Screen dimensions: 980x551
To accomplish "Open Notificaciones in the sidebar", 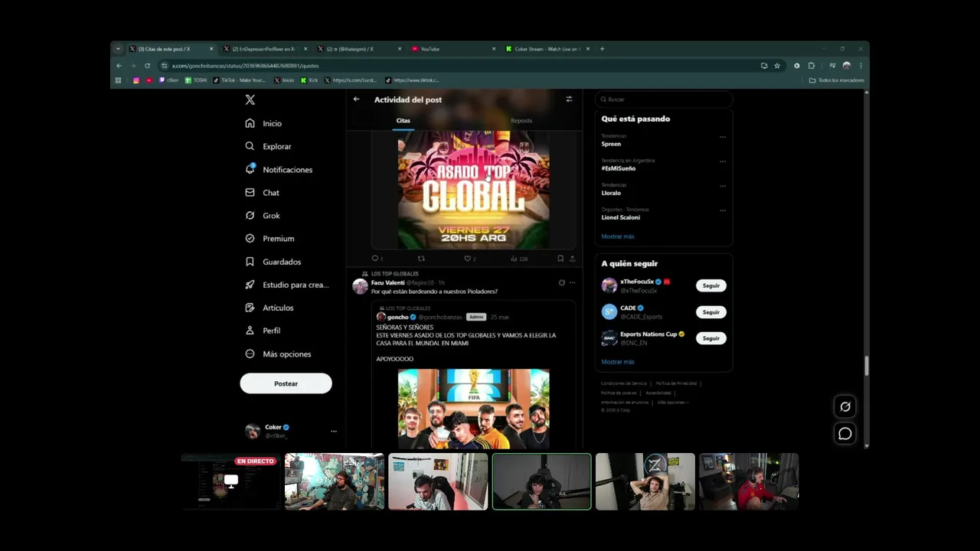I will (x=279, y=169).
